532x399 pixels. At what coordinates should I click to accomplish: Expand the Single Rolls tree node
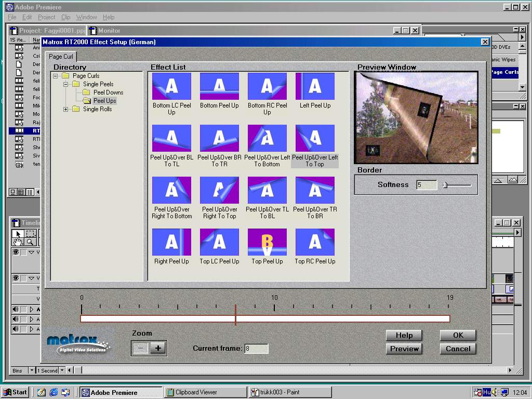coord(66,109)
